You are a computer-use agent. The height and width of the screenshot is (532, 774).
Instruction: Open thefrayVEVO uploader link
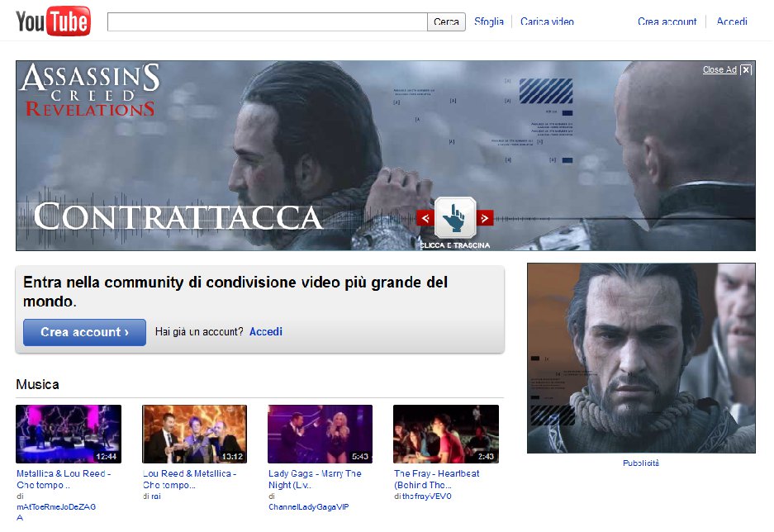pos(426,496)
